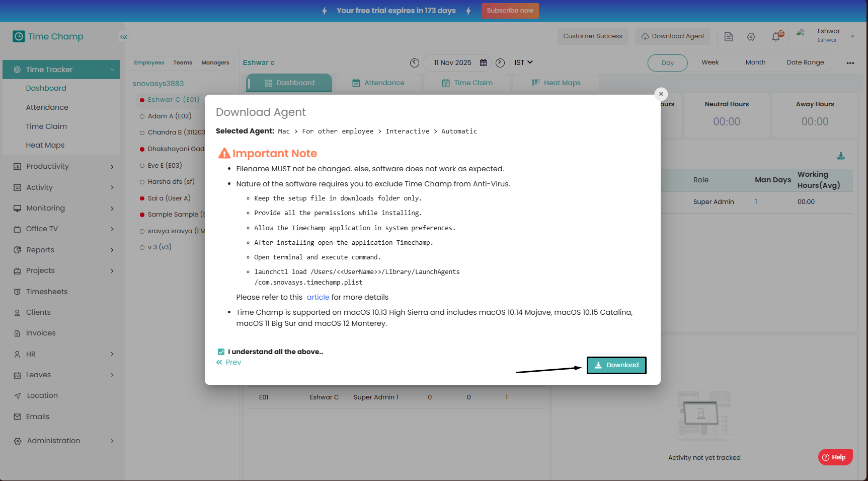Select employee Eve E (E03)
The width and height of the screenshot is (868, 481).
point(165,166)
